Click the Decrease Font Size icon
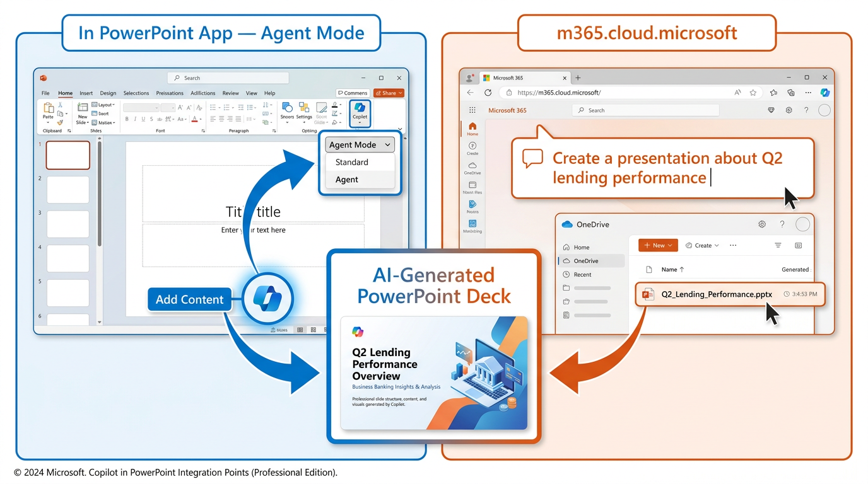This screenshot has height=484, width=868. [x=189, y=108]
